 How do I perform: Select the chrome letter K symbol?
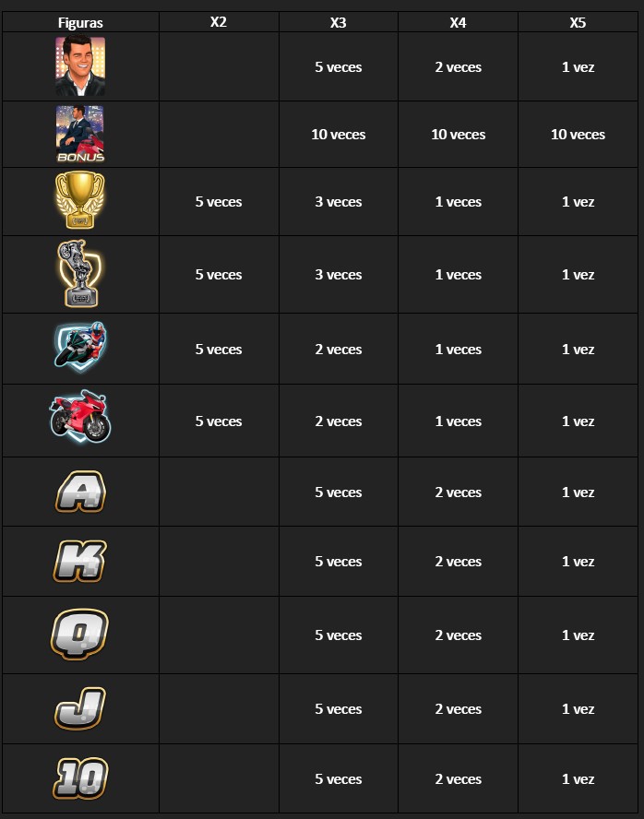(x=80, y=561)
